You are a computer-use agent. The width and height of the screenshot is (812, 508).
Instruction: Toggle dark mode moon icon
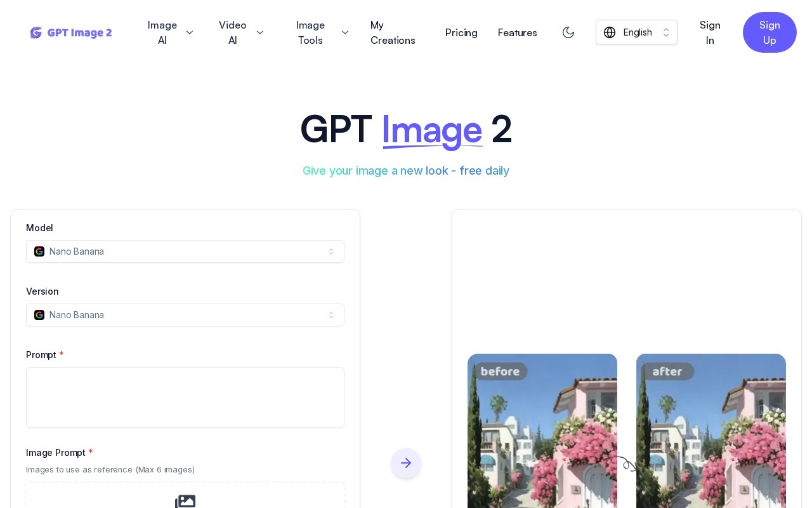pos(568,32)
